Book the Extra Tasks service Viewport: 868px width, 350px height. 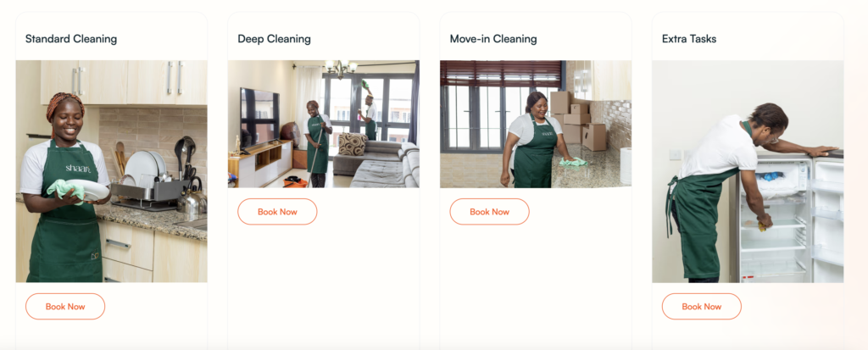(701, 306)
